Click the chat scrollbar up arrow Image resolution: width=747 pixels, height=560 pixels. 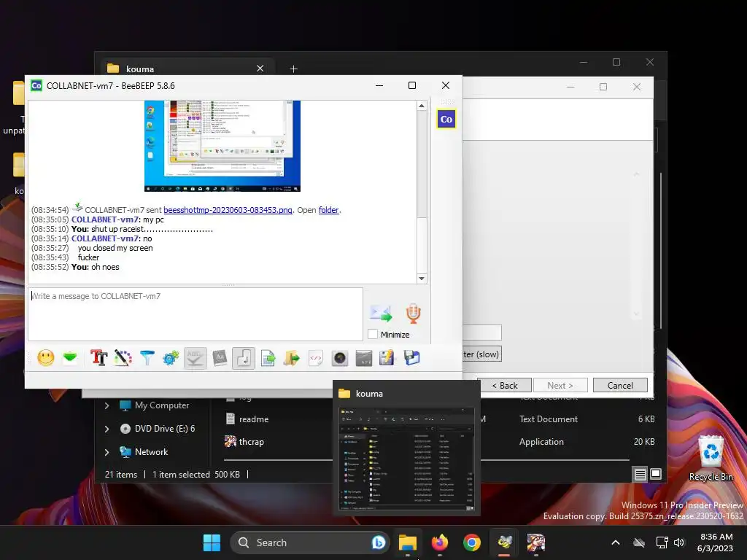coord(422,106)
